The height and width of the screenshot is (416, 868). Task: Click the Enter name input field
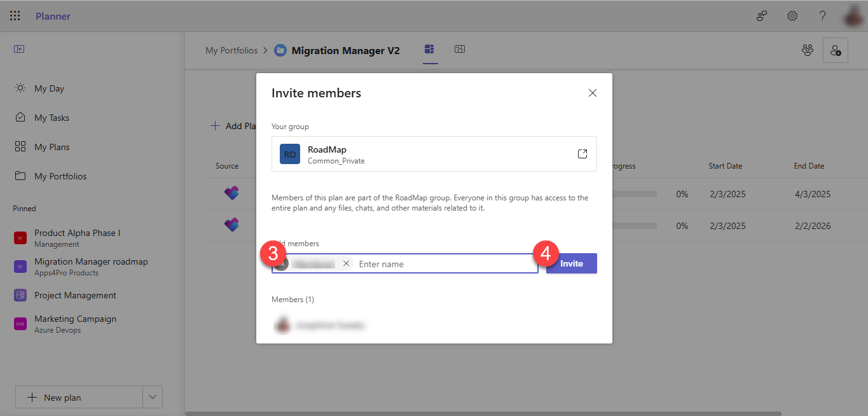coord(445,264)
